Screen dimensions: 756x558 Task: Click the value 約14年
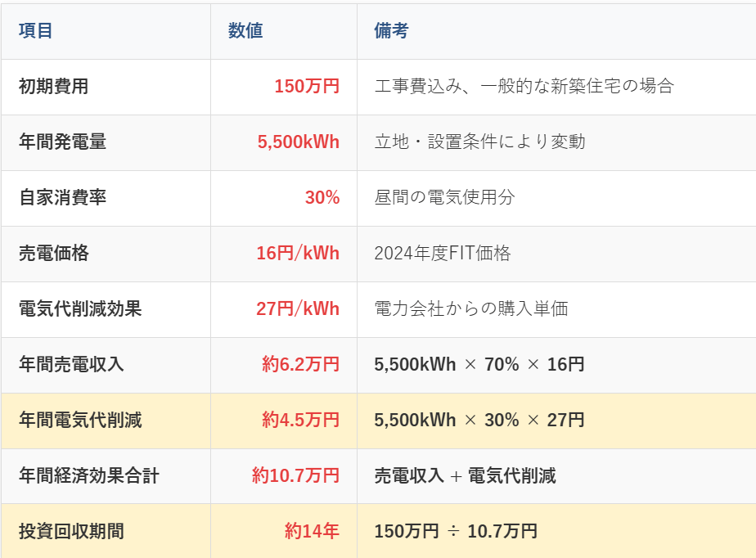(312, 532)
